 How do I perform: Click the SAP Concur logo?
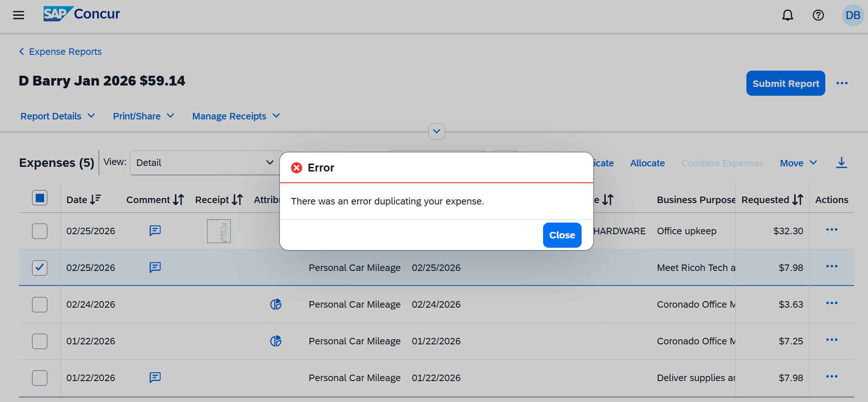click(x=82, y=14)
